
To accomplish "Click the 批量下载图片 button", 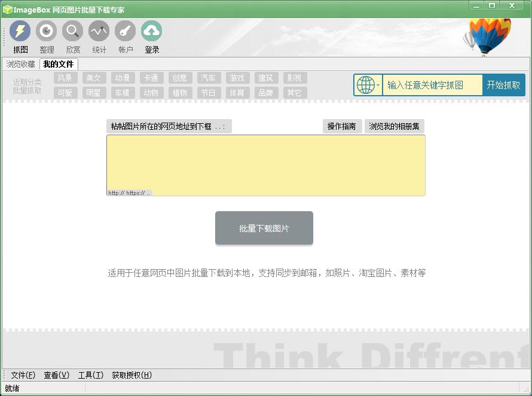I will [264, 228].
